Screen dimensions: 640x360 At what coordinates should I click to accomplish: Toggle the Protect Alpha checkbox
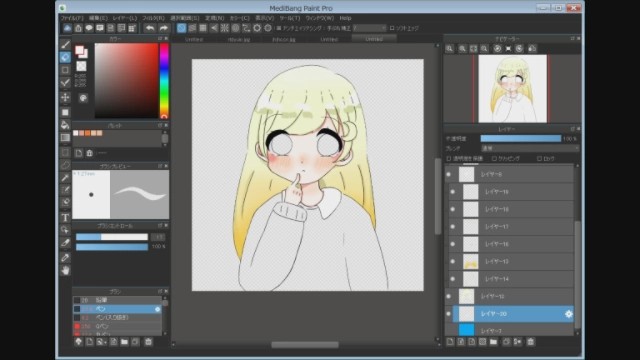[449, 158]
